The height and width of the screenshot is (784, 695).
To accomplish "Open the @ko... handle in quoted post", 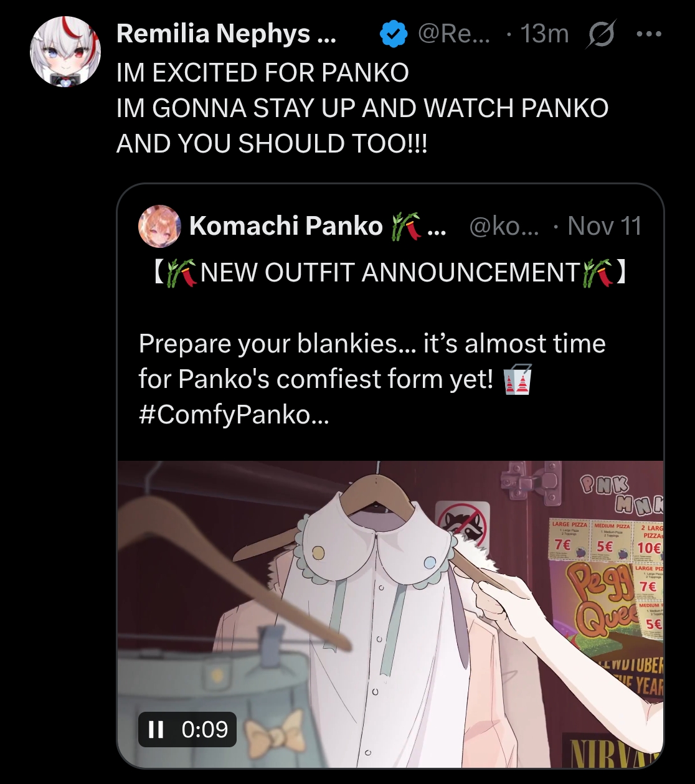I will [x=504, y=226].
